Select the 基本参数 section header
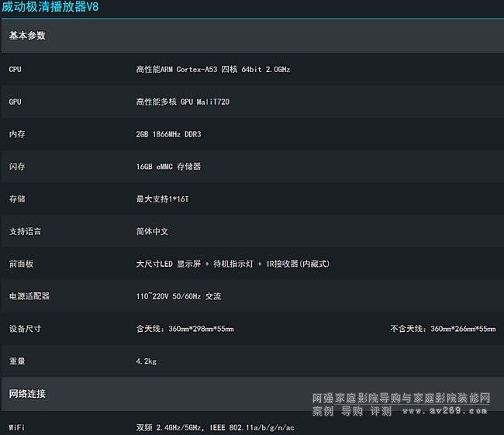 click(x=27, y=36)
